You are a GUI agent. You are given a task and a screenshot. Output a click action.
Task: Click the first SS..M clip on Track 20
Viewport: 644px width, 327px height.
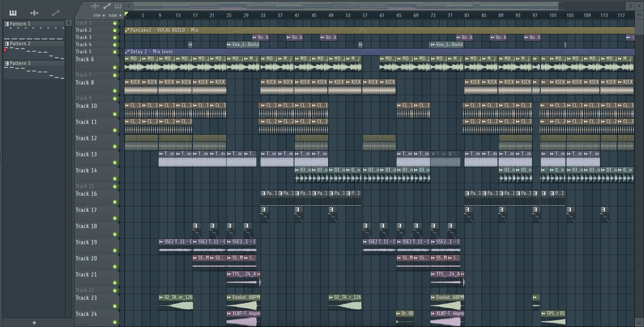[x=201, y=262]
